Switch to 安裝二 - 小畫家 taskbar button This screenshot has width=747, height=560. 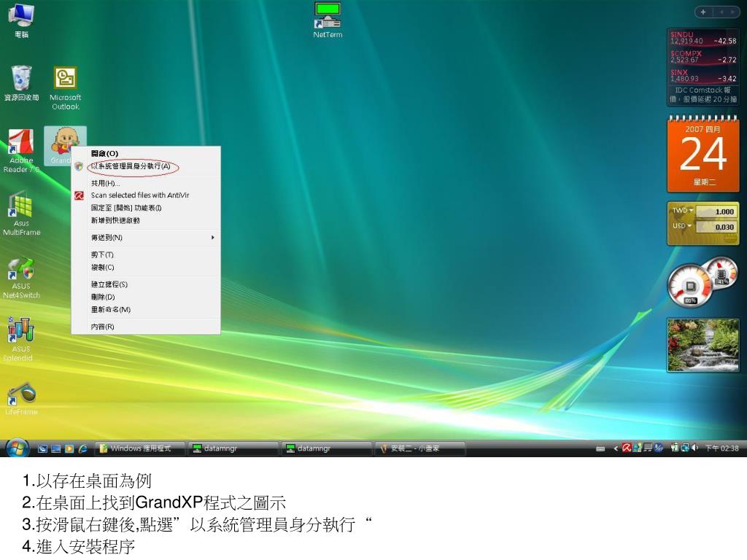420,448
